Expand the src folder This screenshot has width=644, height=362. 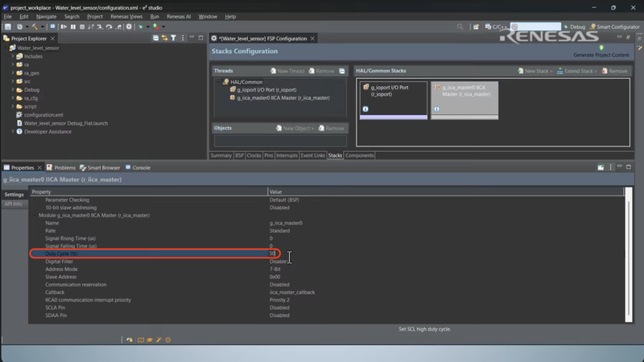coord(13,81)
